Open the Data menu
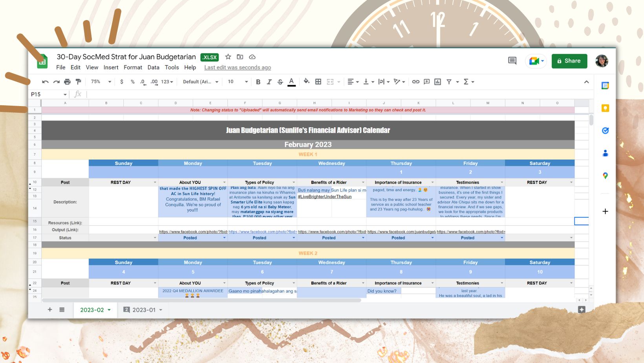 click(153, 67)
